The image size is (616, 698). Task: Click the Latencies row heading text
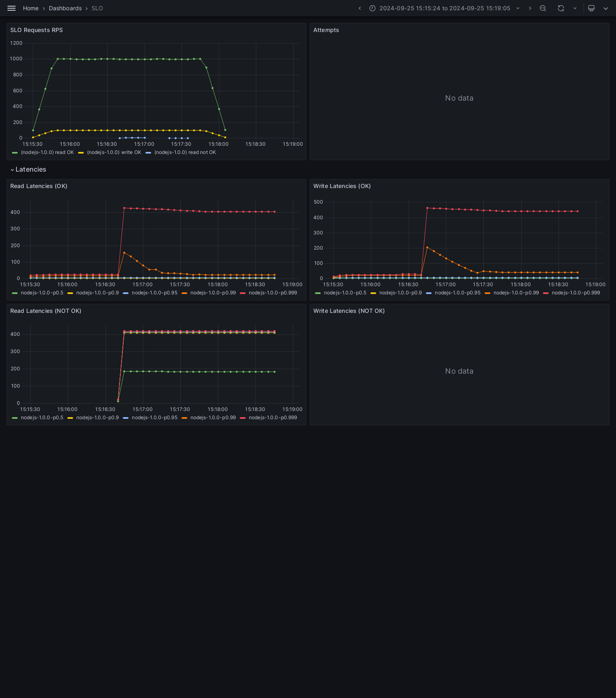(31, 170)
